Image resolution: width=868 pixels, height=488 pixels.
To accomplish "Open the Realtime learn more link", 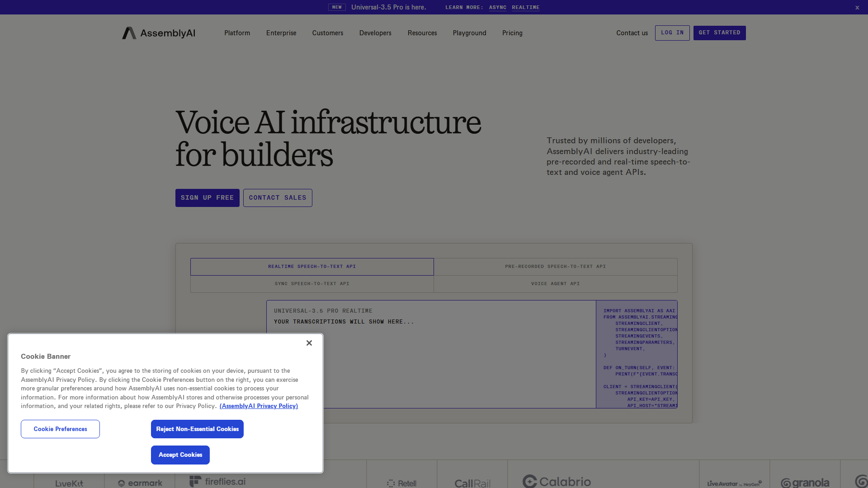I will tap(526, 7).
